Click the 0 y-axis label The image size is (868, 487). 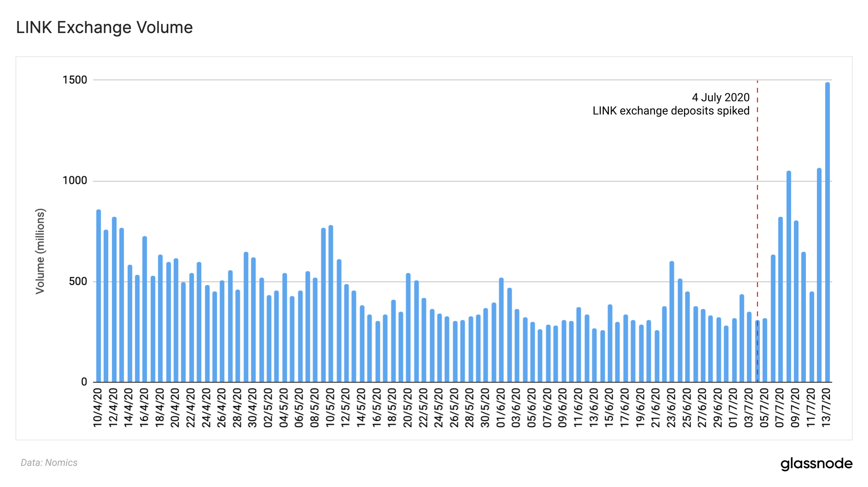(x=84, y=382)
